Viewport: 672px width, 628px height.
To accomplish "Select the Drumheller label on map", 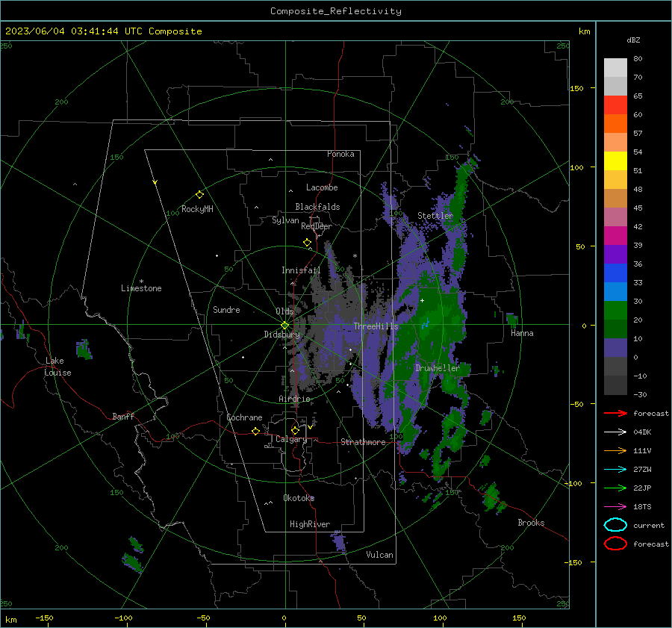I will pos(437,368).
